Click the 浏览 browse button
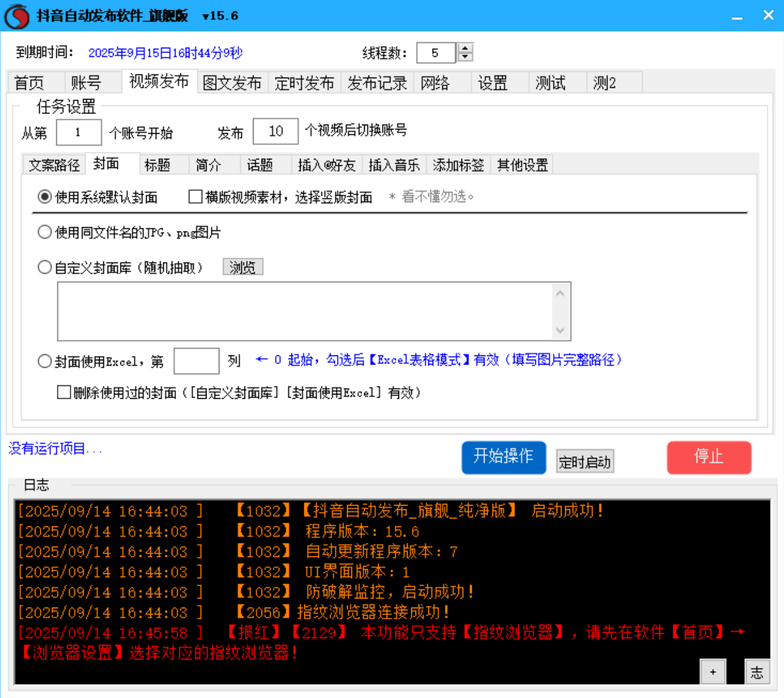The height and width of the screenshot is (698, 784). pos(243,267)
